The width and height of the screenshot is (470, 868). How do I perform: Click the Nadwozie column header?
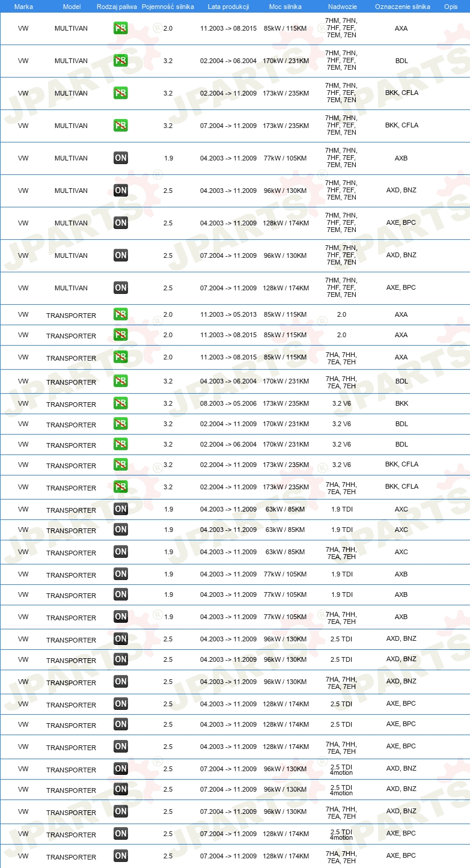(x=341, y=7)
